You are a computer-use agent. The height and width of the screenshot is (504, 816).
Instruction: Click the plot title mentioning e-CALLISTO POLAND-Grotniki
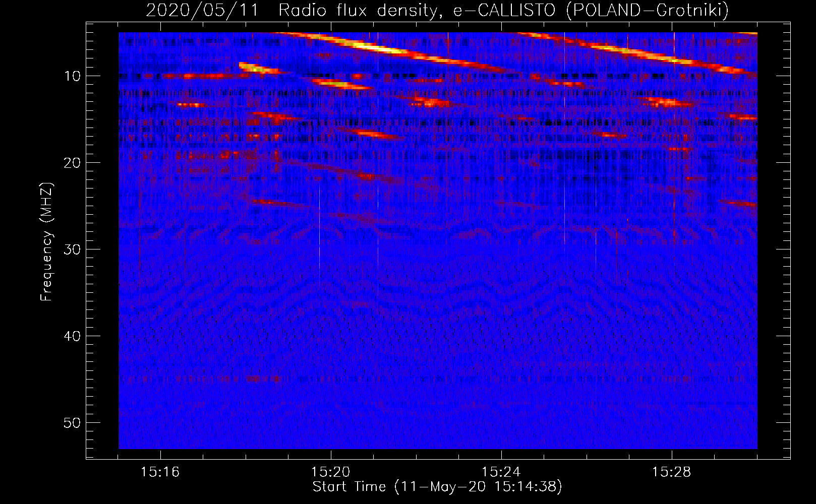pos(437,10)
